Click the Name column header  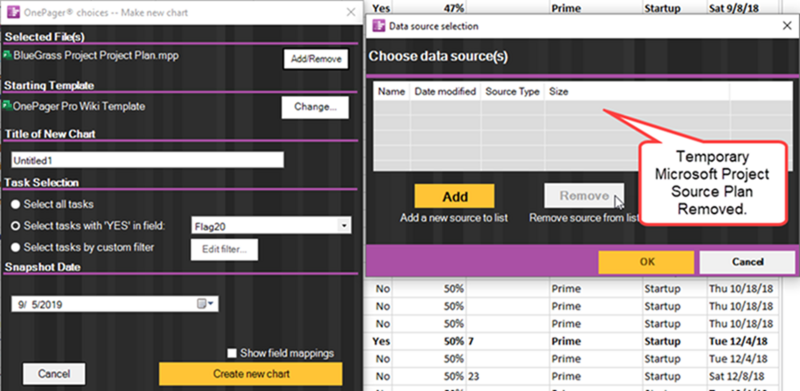tap(392, 92)
